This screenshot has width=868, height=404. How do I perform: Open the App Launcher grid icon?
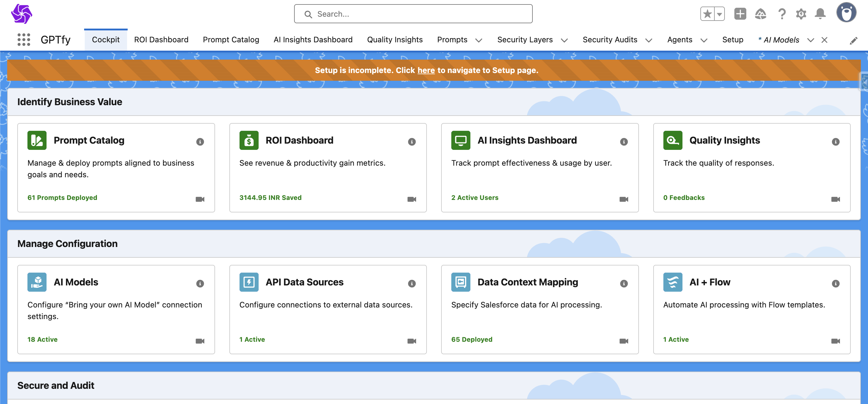pyautogui.click(x=24, y=40)
